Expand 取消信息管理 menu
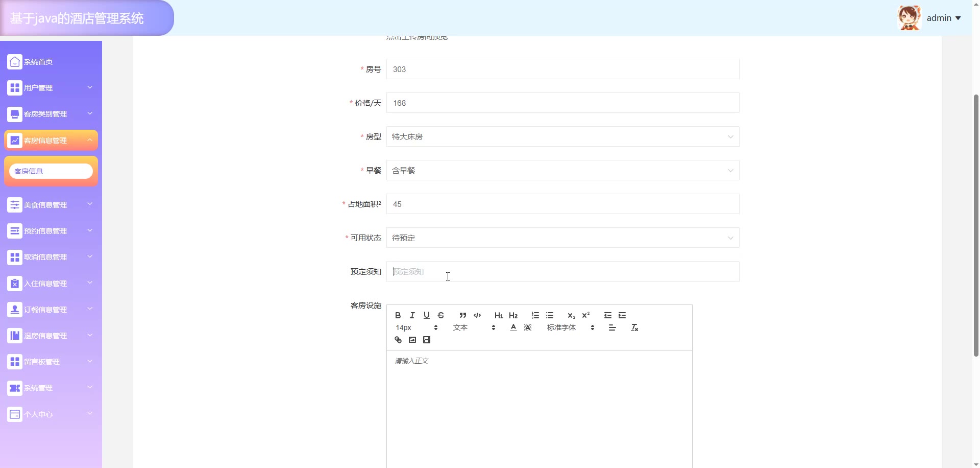 click(51, 257)
